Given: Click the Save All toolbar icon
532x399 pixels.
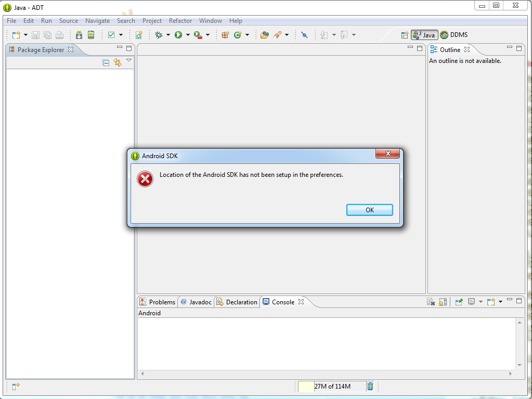Looking at the screenshot, I should [x=47, y=35].
